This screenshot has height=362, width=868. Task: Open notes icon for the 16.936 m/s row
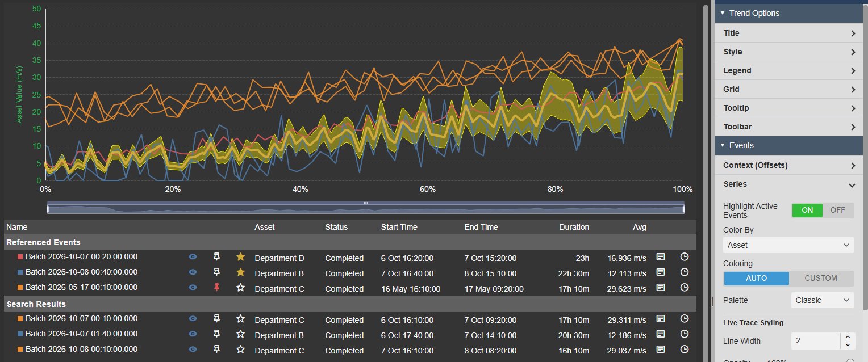click(x=661, y=257)
